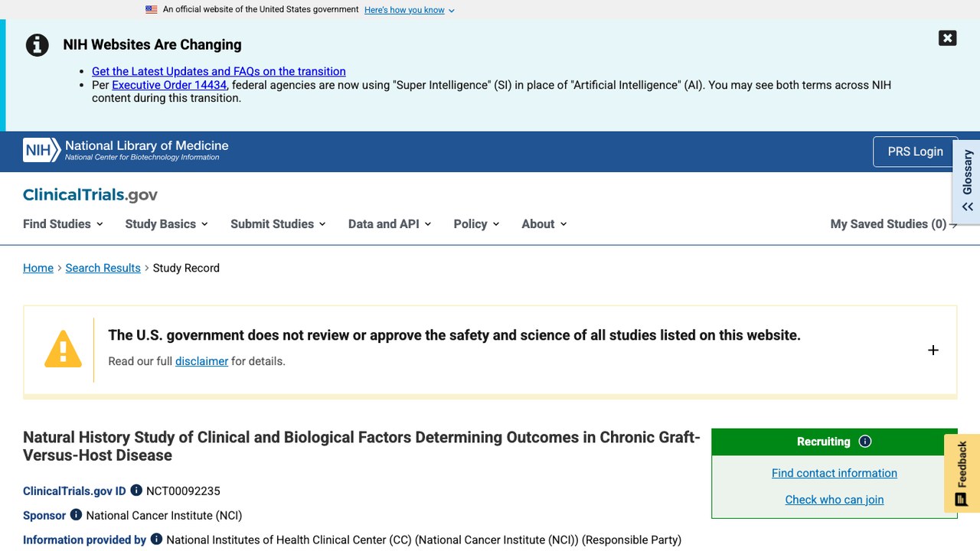Open the About menu
Viewport: 980px width, 551px height.
click(544, 224)
